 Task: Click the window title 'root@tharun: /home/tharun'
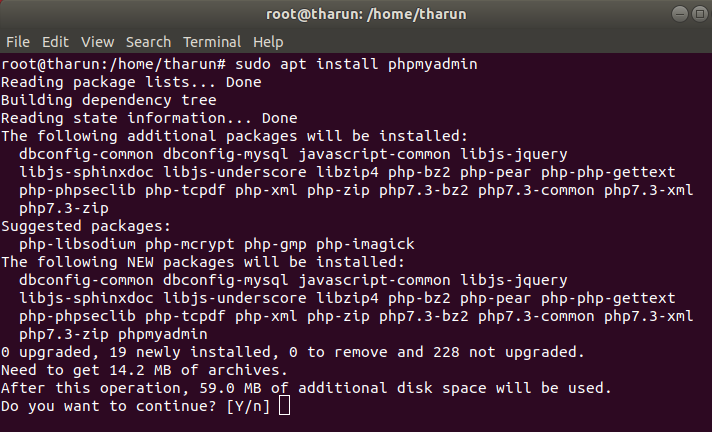click(x=355, y=13)
